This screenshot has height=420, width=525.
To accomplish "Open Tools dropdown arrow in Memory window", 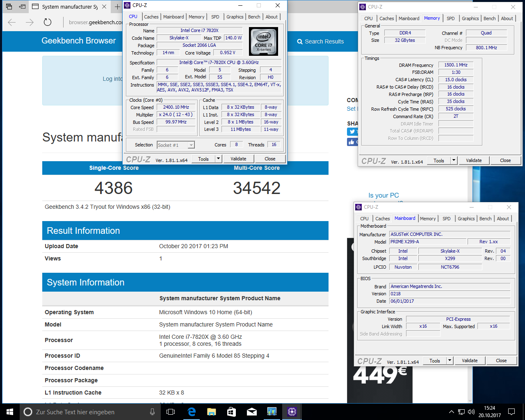I will point(454,160).
